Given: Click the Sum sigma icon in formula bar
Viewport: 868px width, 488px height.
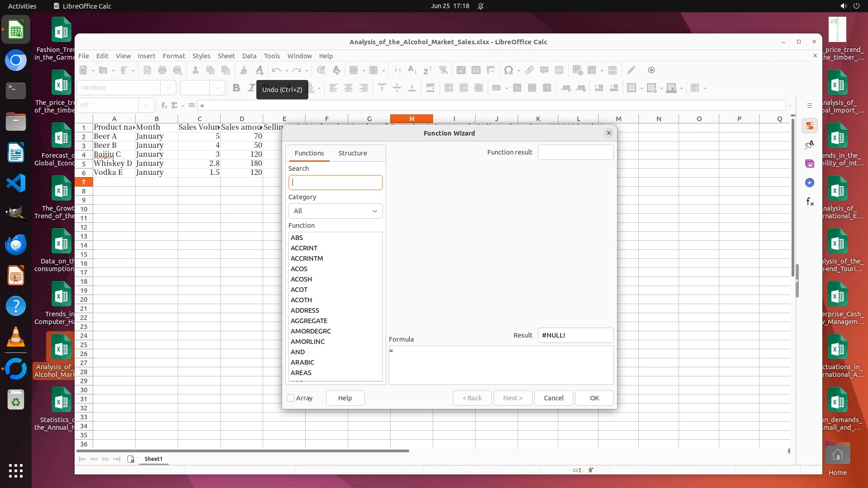Looking at the screenshot, I should point(174,105).
